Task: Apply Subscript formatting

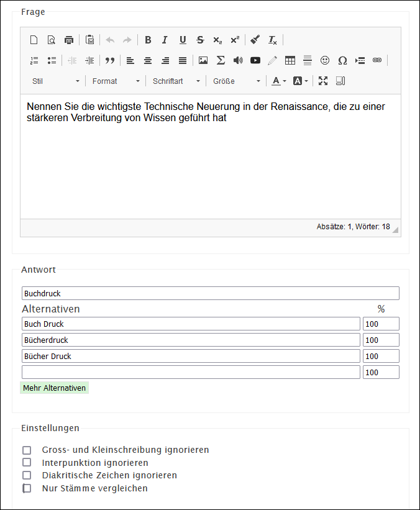Action: (x=217, y=40)
